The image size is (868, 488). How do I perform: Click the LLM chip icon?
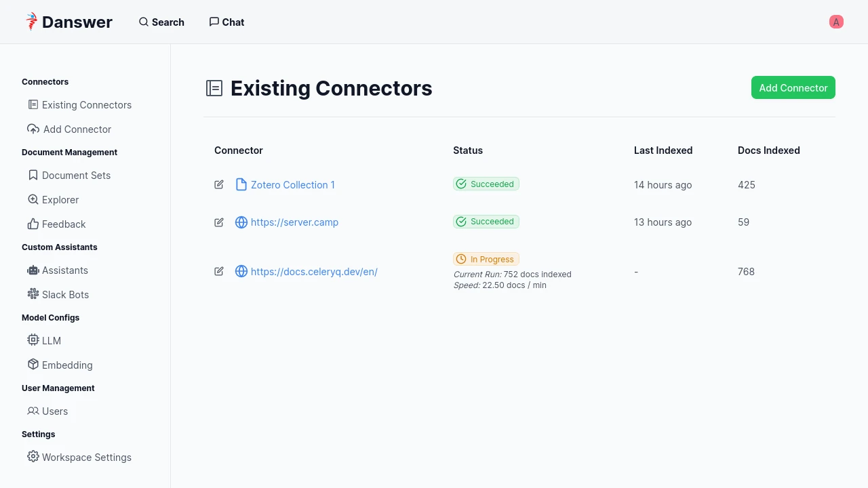click(33, 340)
